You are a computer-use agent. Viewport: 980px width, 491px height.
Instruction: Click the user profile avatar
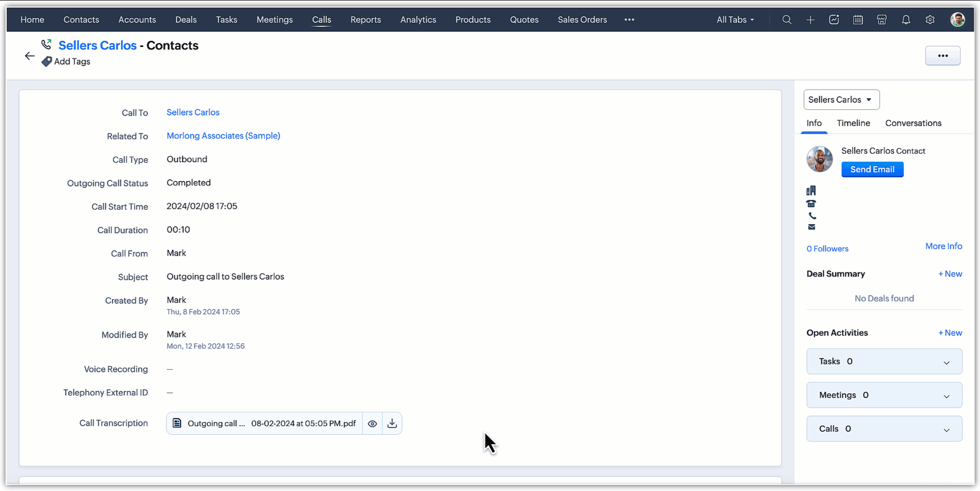coord(957,20)
